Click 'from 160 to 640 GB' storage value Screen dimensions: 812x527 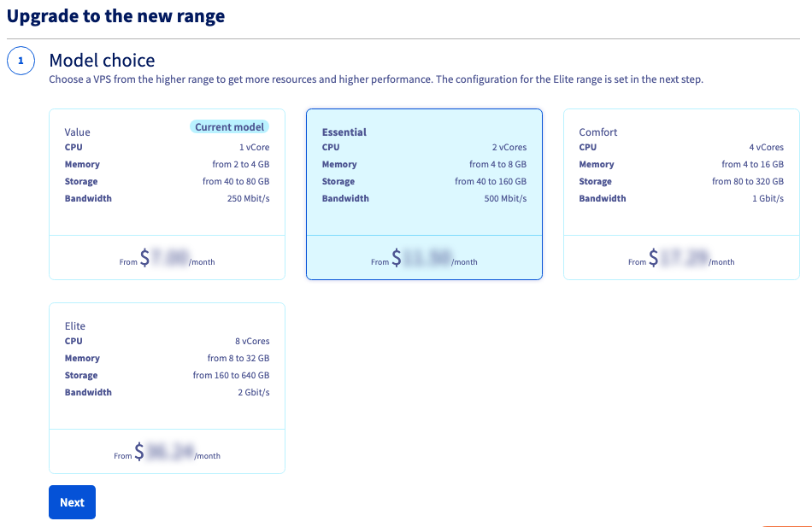pos(232,375)
